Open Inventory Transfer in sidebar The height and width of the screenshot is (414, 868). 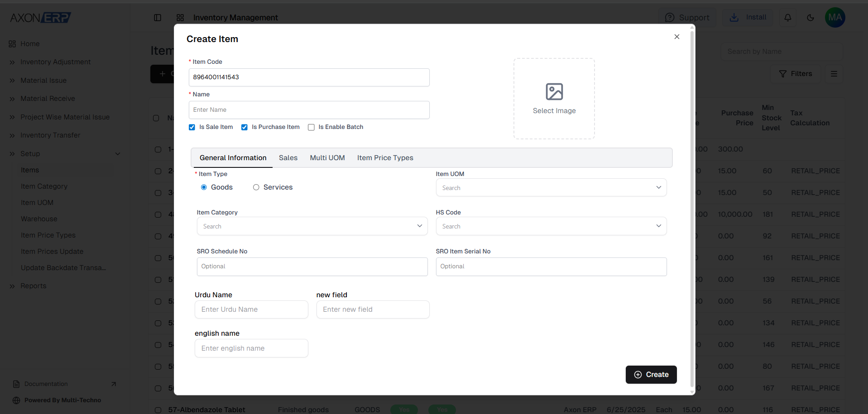click(50, 135)
